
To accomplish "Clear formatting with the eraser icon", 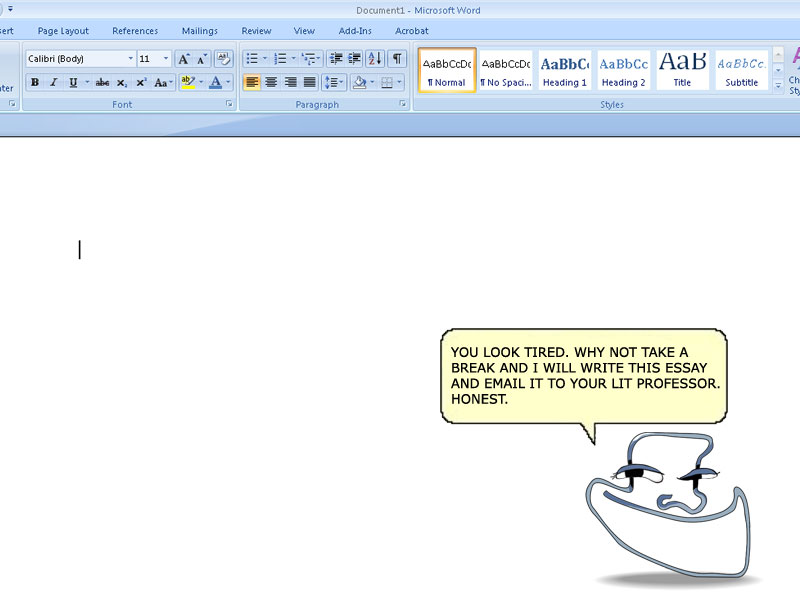I will pyautogui.click(x=223, y=59).
